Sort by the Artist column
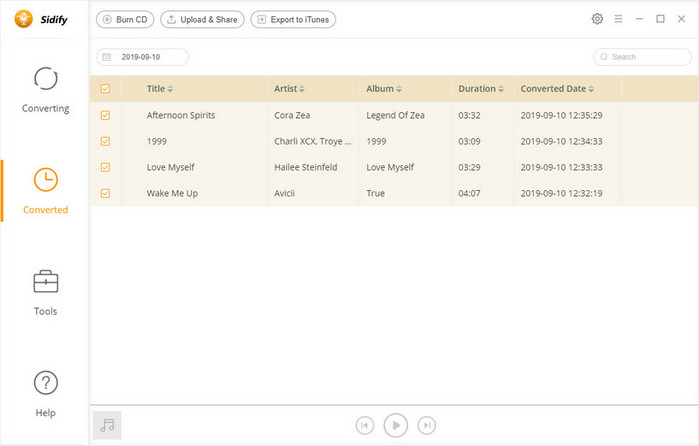 pos(289,89)
